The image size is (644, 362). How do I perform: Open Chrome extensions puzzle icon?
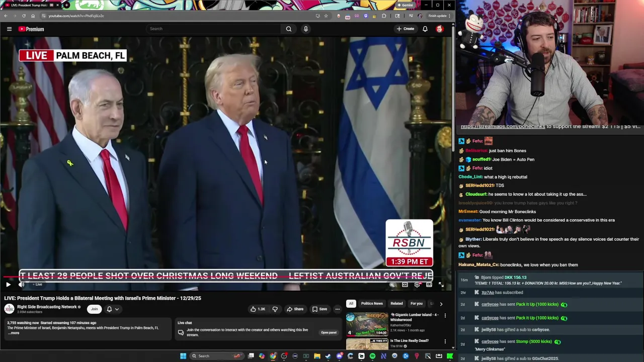click(384, 16)
